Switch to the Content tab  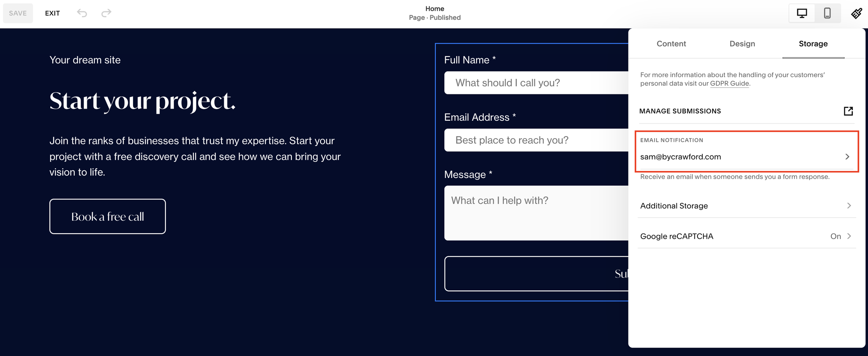pos(671,44)
